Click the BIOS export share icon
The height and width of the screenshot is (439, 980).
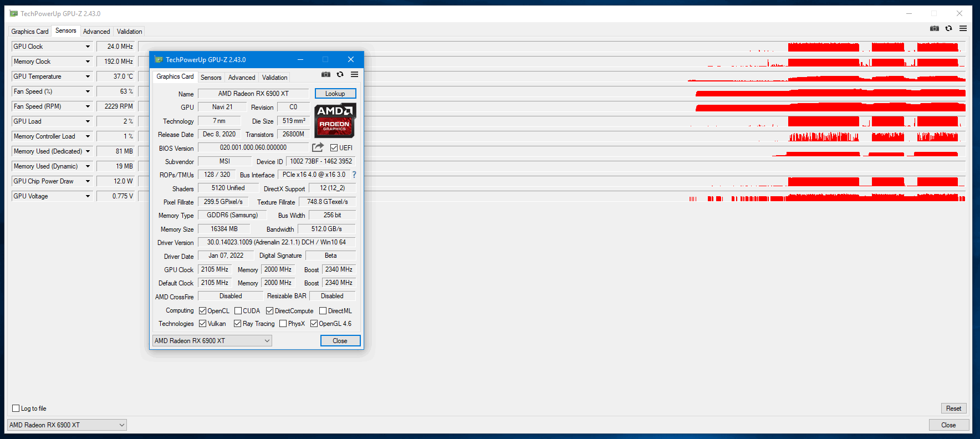coord(318,147)
